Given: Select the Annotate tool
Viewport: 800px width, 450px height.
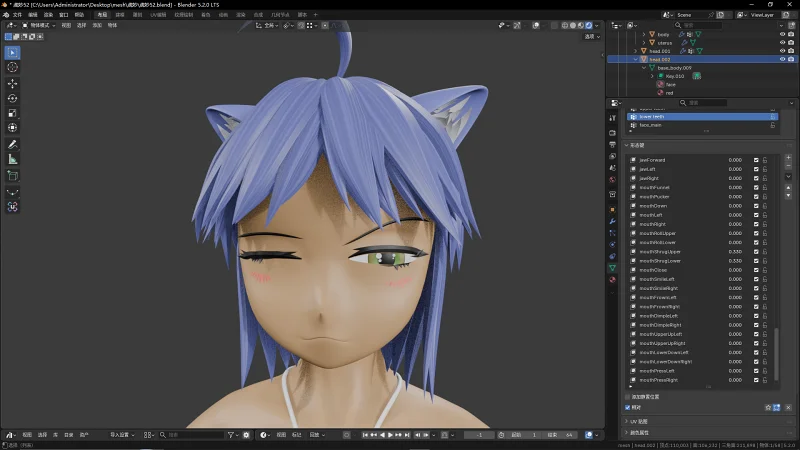Looking at the screenshot, I should pyautogui.click(x=13, y=144).
